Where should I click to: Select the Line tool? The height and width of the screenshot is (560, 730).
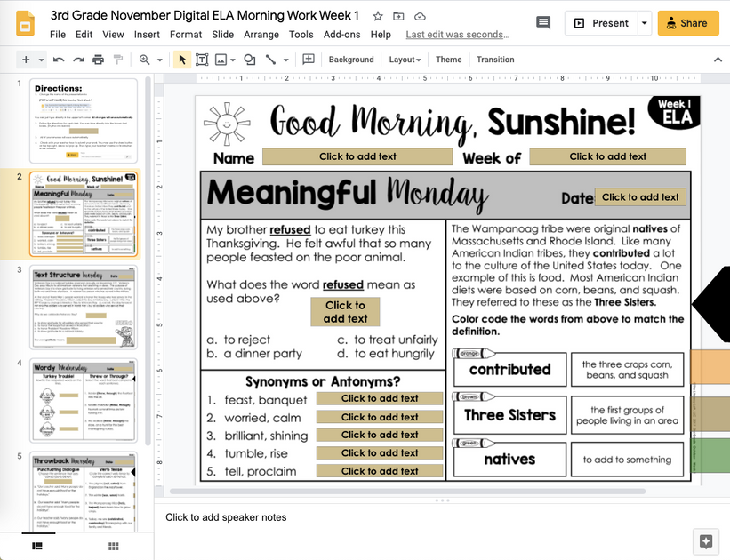[x=269, y=60]
